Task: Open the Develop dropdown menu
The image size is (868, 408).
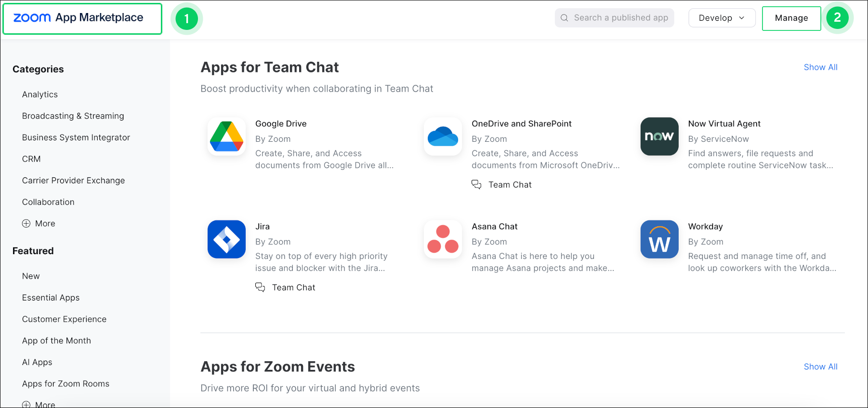Action: coord(722,18)
